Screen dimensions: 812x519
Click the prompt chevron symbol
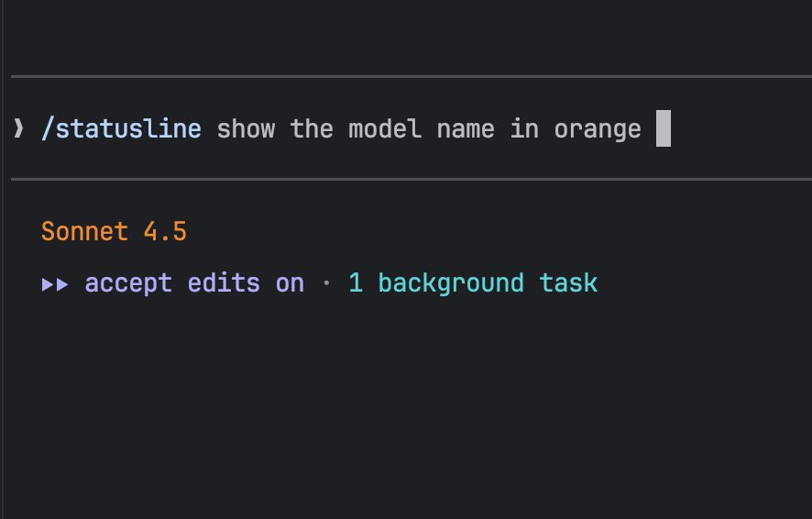click(18, 128)
